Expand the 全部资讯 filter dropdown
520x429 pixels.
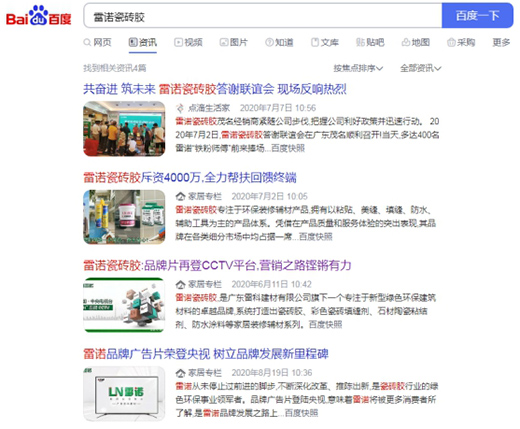point(421,68)
